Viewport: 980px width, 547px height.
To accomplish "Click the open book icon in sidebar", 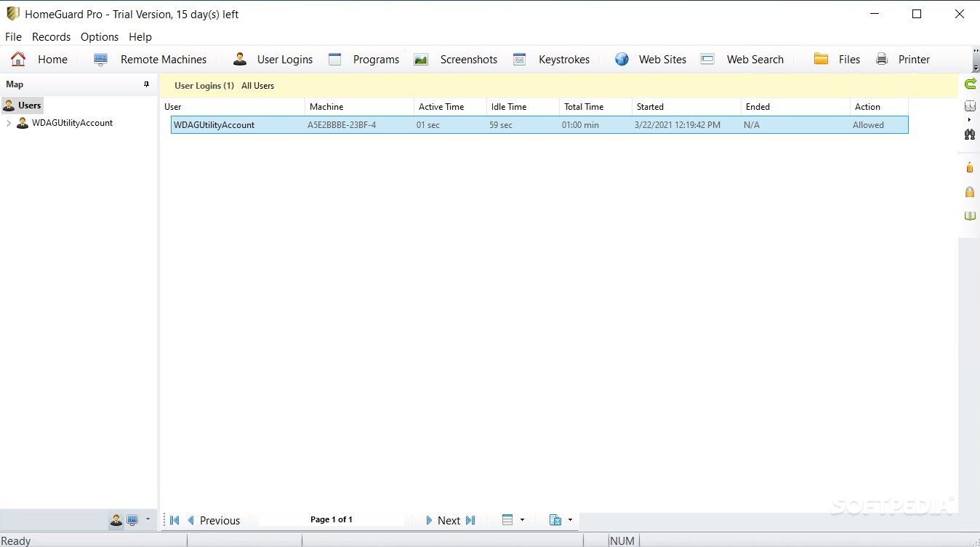I will coord(970,216).
